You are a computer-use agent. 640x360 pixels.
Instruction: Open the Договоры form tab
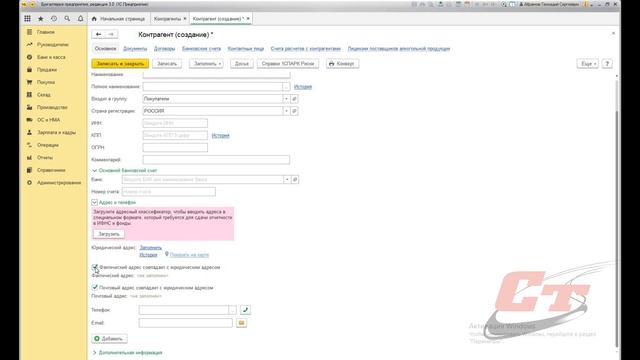pyautogui.click(x=164, y=49)
